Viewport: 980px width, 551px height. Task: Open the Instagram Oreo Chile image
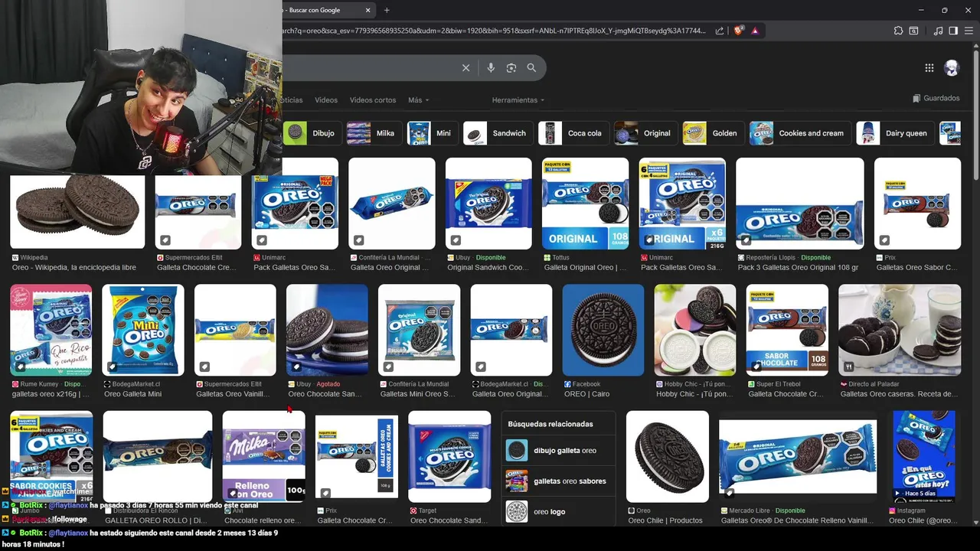coord(923,456)
